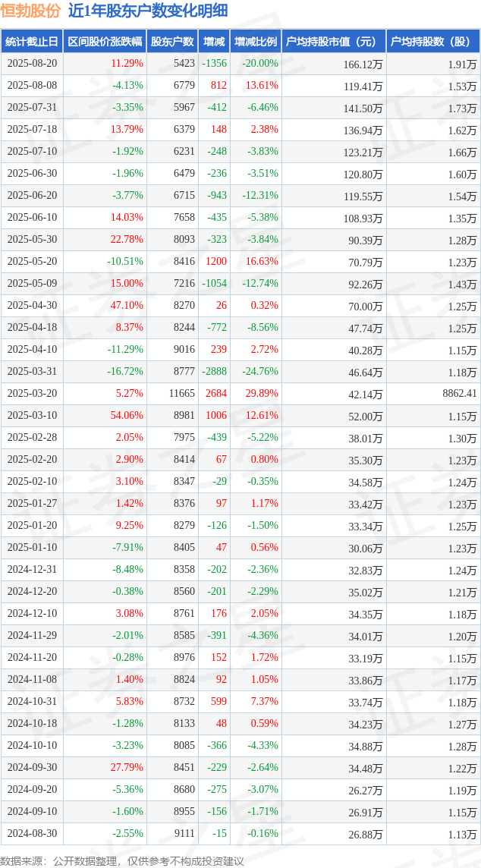Click the 11665 shareholder count cell
Screen dimensions: 481x868
181,394
